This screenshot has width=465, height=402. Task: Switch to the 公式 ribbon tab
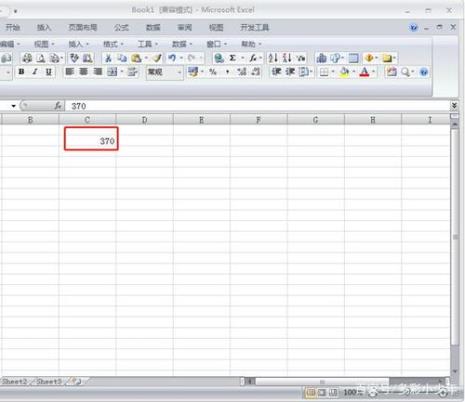click(121, 28)
